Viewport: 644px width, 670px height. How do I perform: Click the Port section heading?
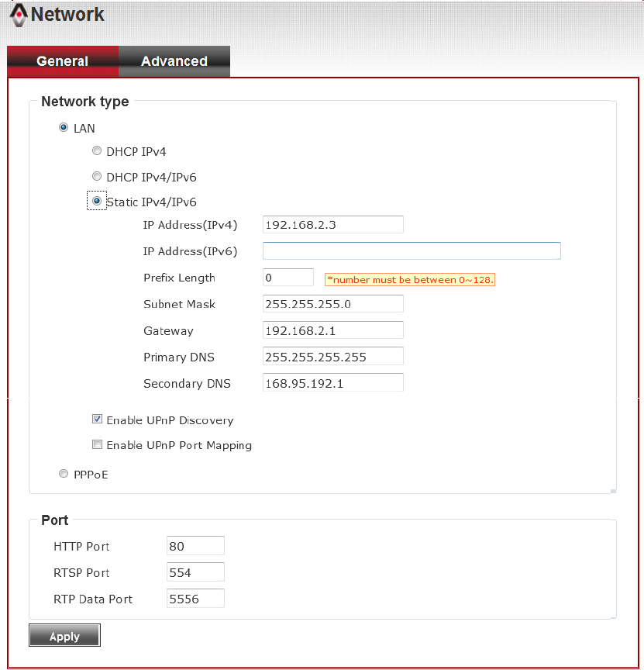[55, 520]
